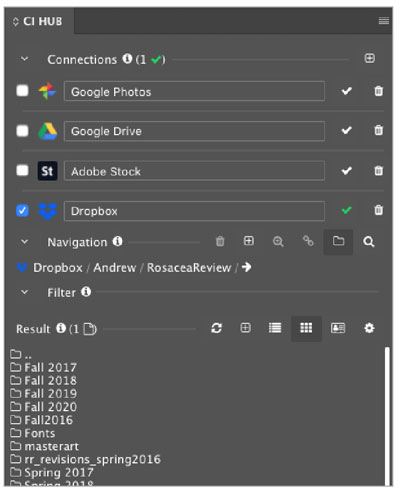
Task: Enable the Google Photos connection checkbox
Action: pos(22,91)
